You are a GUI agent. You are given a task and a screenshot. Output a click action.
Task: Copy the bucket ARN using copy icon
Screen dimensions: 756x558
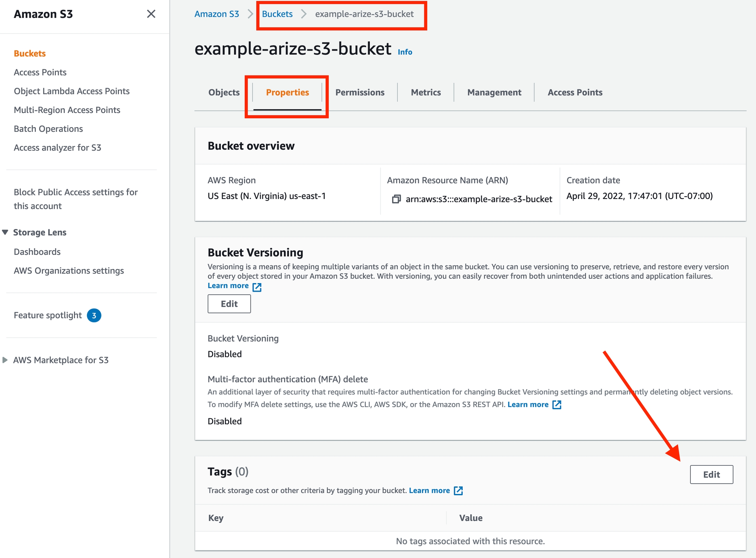pyautogui.click(x=396, y=199)
